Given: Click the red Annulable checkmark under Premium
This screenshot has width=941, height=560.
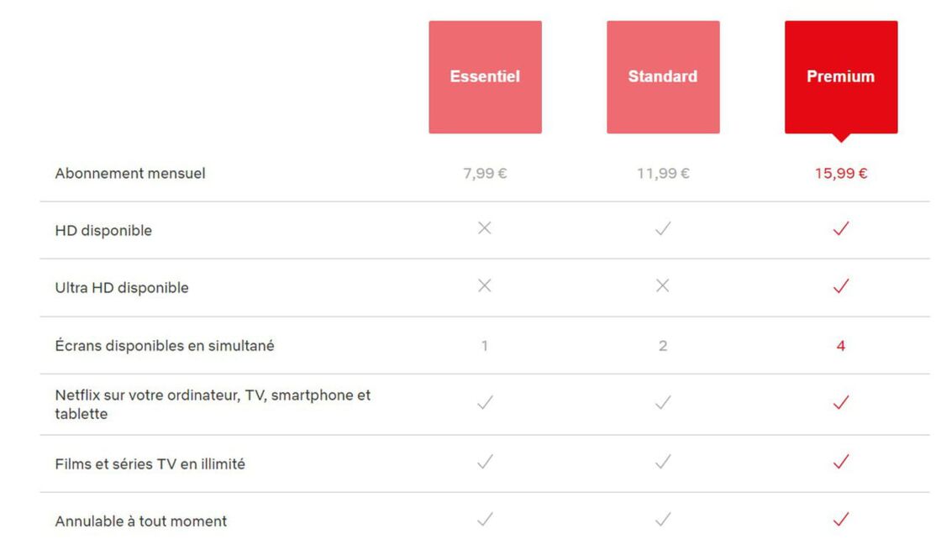Looking at the screenshot, I should 841,519.
